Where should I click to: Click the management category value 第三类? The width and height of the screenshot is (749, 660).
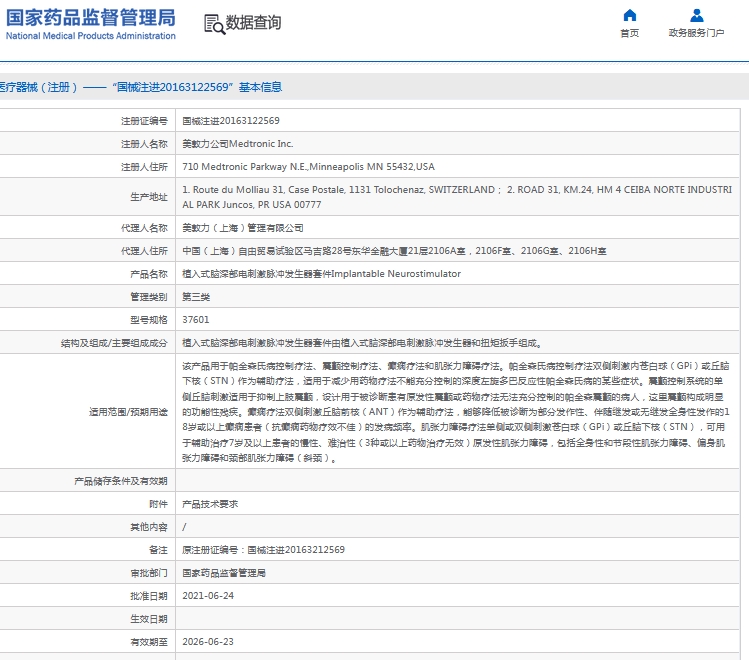(196, 296)
